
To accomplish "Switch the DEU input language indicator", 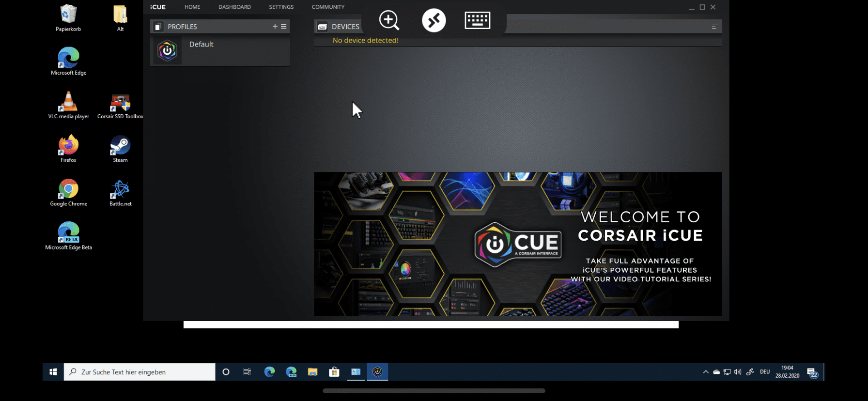I will pyautogui.click(x=765, y=372).
